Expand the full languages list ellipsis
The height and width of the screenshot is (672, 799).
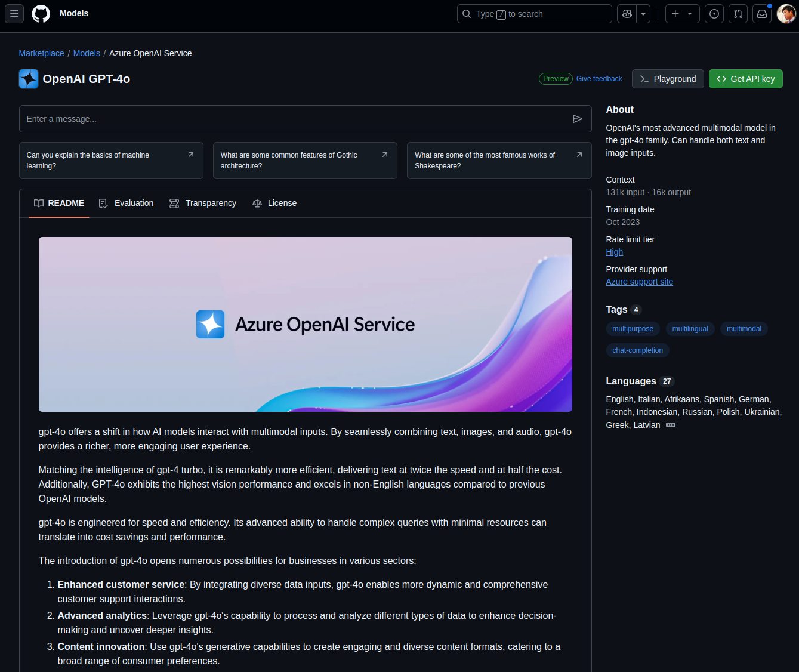671,425
